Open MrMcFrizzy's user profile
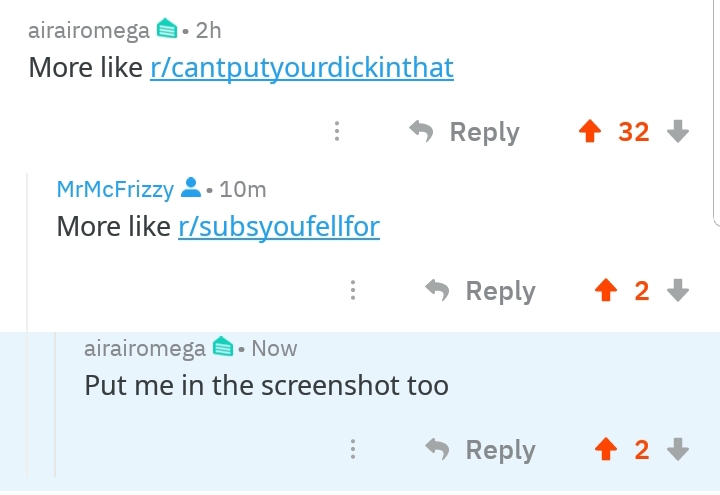Image resolution: width=720 pixels, height=495 pixels. pos(115,189)
